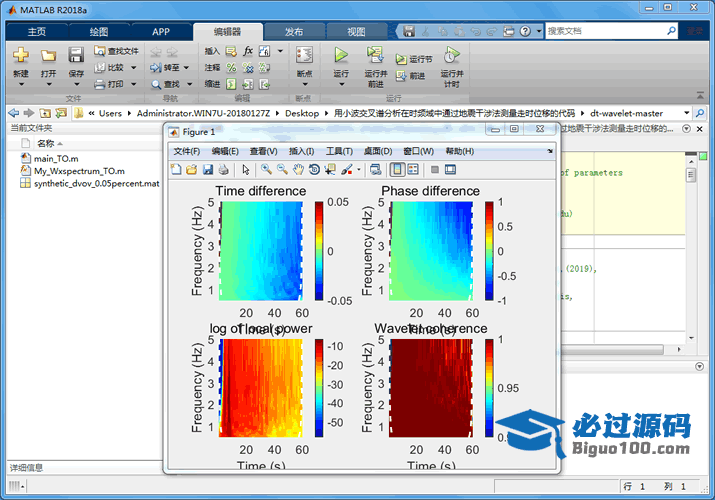Click the Open File icon in Figure 1 toolbar
This screenshot has width=715, height=500.
point(192,170)
